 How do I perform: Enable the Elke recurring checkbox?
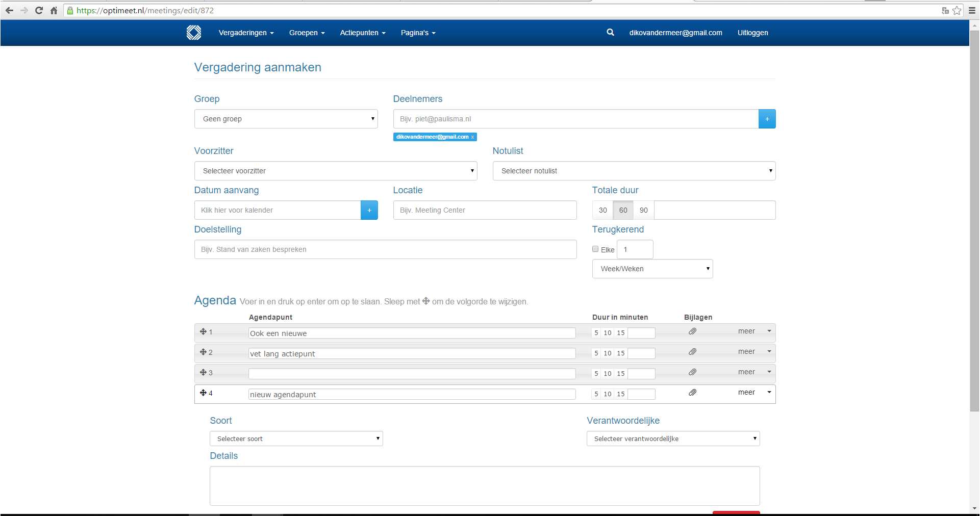595,249
